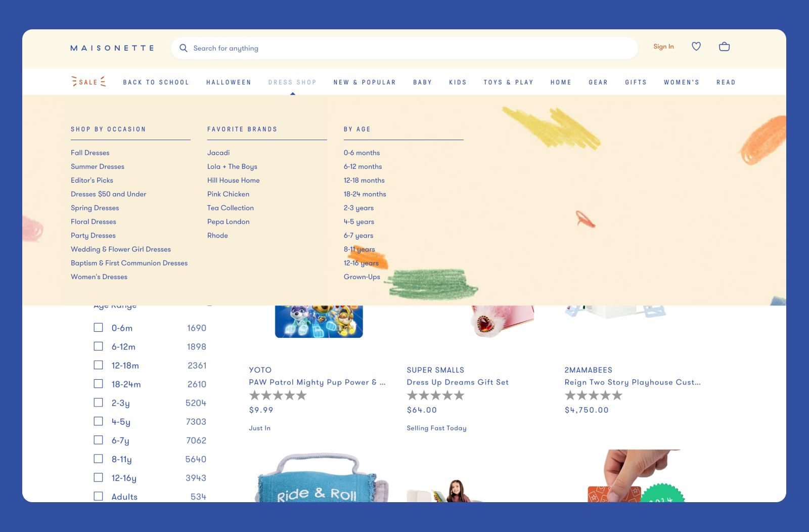Choose Pepa London brand
This screenshot has height=532, width=809.
[x=229, y=221]
